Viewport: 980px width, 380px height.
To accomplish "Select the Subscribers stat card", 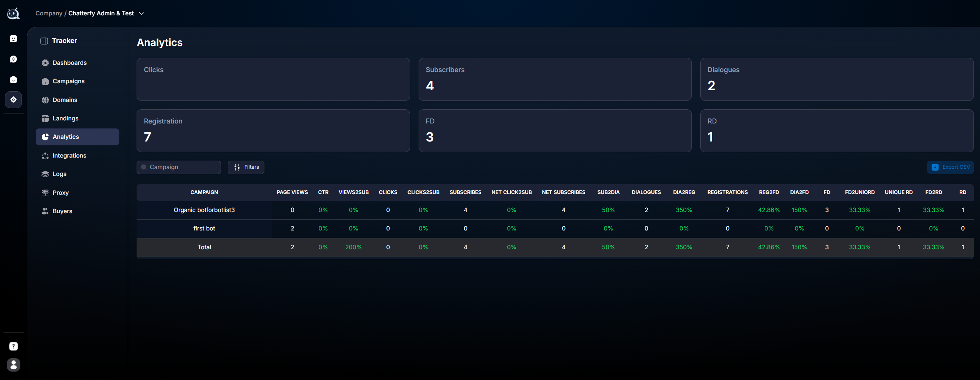I will pos(555,79).
